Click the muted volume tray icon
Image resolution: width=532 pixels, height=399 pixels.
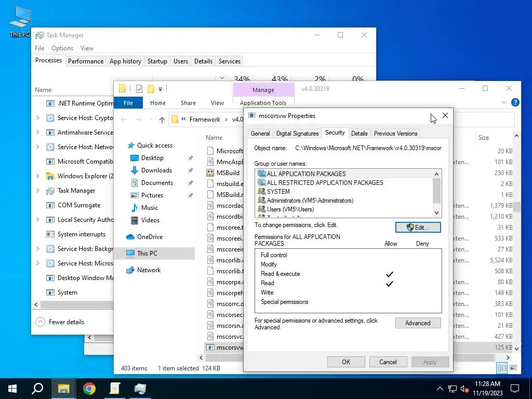click(x=464, y=389)
